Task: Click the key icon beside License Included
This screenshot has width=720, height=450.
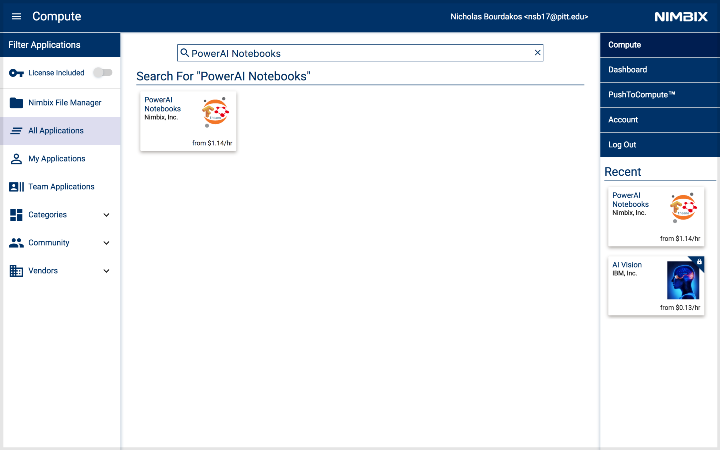Action: coord(17,73)
